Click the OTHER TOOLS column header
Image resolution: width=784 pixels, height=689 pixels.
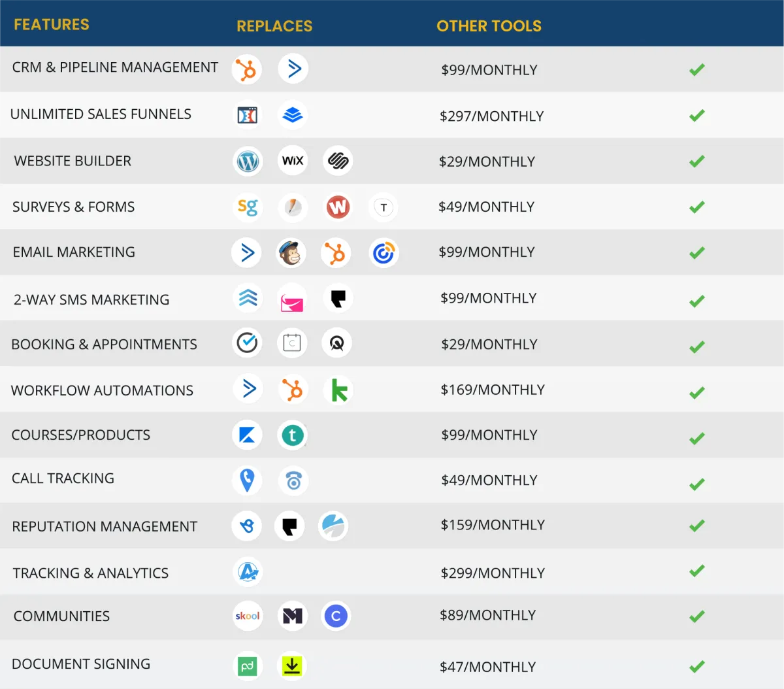489,26
